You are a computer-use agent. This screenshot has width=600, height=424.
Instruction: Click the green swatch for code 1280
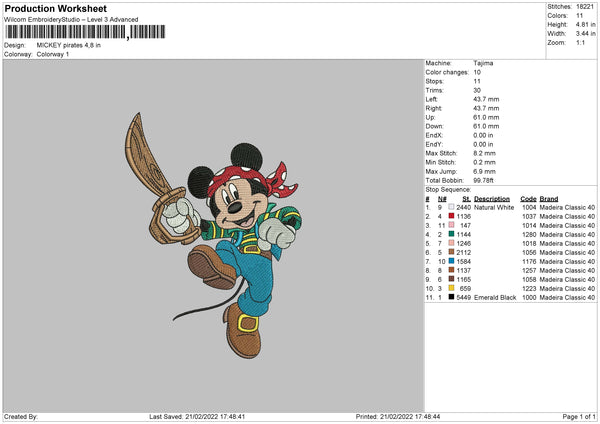[451, 234]
